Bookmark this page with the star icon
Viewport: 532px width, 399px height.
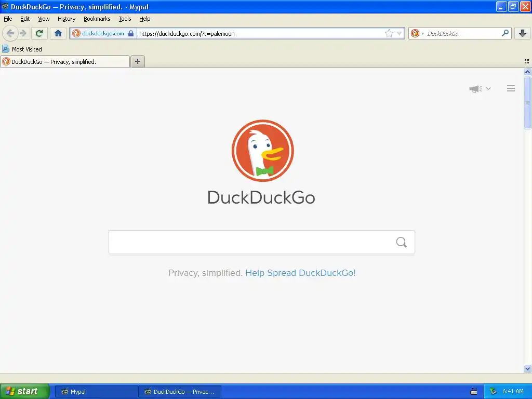389,33
